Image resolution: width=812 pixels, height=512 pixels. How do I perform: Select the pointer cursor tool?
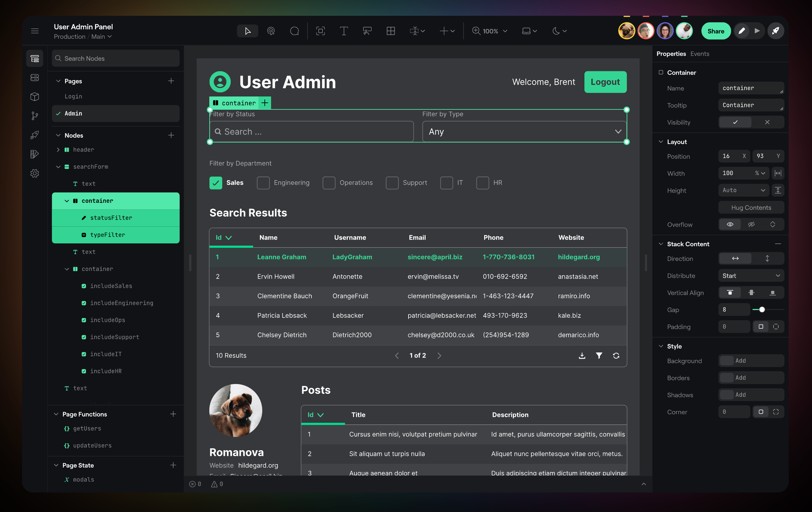point(247,31)
